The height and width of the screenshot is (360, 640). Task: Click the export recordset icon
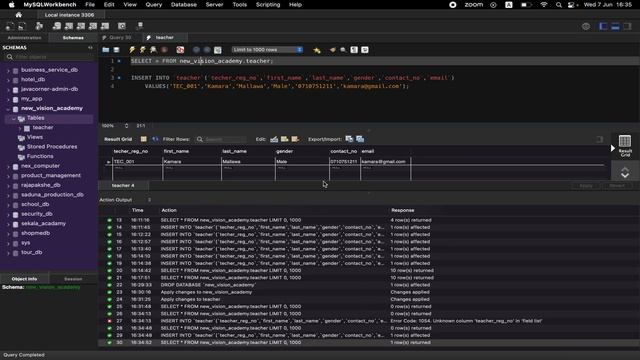pyautogui.click(x=349, y=139)
